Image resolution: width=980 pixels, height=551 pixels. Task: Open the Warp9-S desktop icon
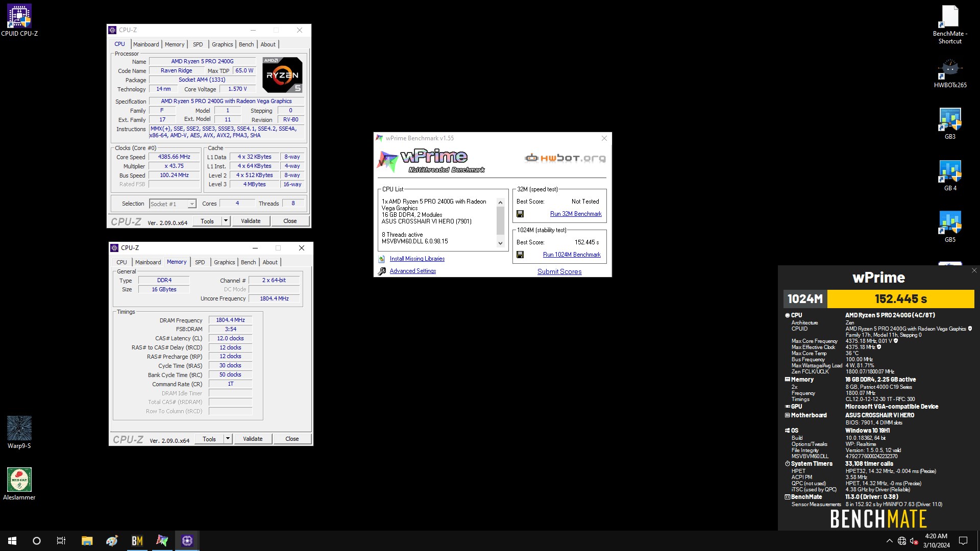point(19,432)
